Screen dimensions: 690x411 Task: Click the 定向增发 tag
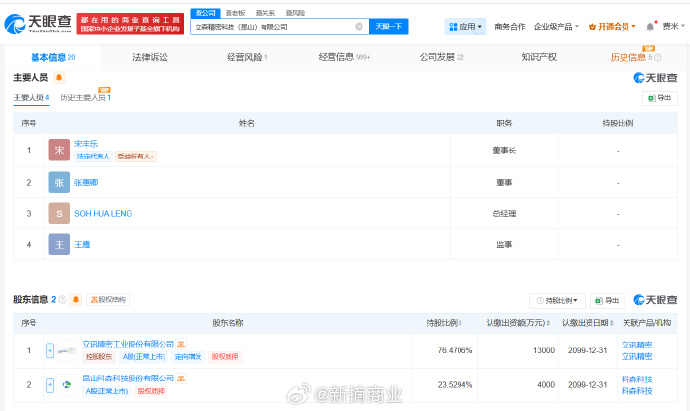(188, 357)
